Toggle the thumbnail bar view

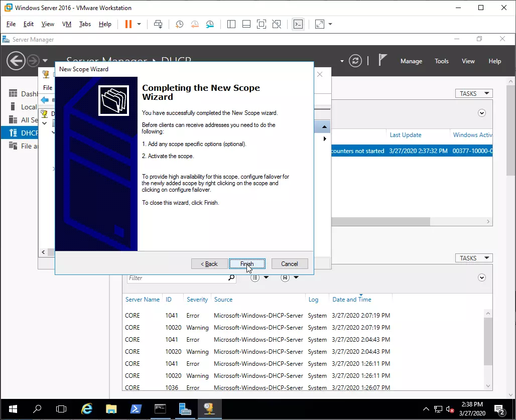pos(246,24)
